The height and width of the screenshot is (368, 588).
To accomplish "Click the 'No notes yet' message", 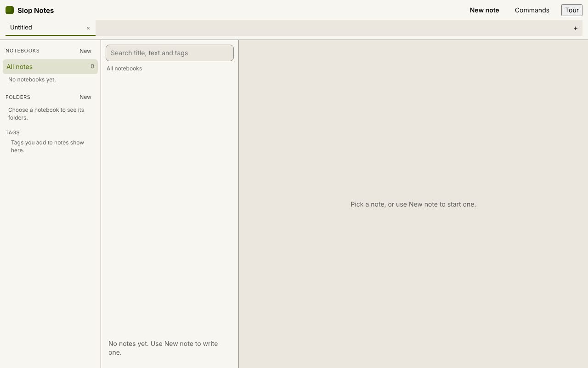I will click(163, 348).
